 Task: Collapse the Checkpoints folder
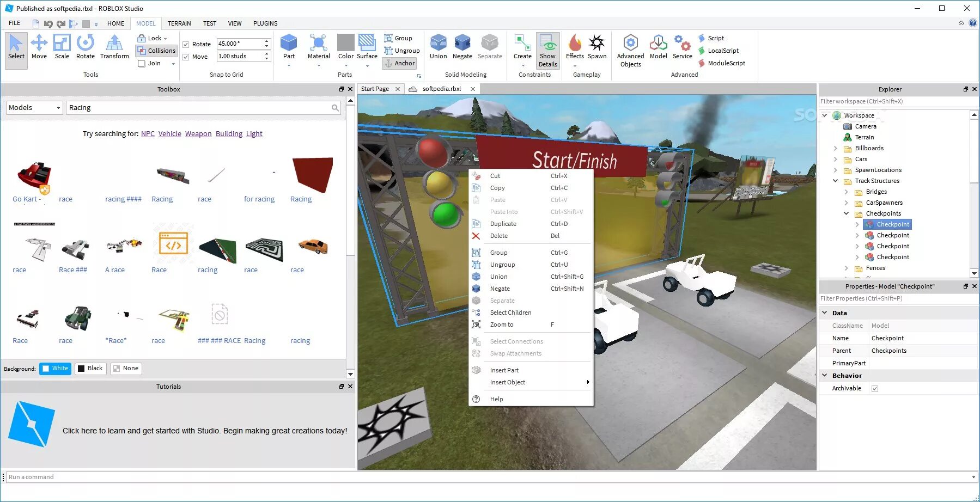point(847,213)
